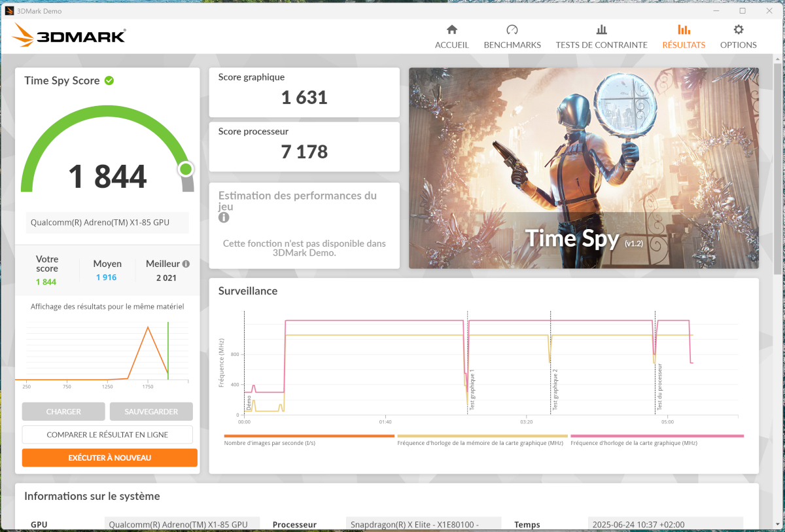Click COMPARER LE RÉSULTAT EN LIGNE

[x=107, y=434]
